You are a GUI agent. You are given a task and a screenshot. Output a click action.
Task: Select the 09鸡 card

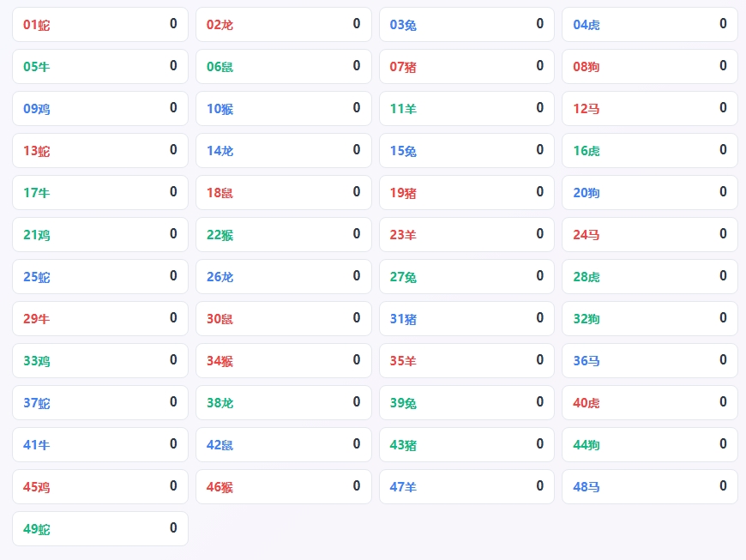[x=100, y=108]
